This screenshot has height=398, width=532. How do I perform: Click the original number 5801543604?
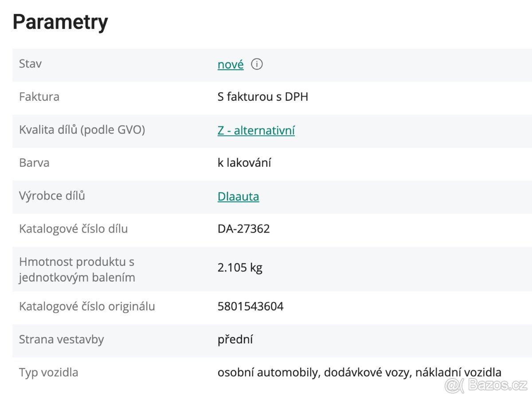click(250, 307)
